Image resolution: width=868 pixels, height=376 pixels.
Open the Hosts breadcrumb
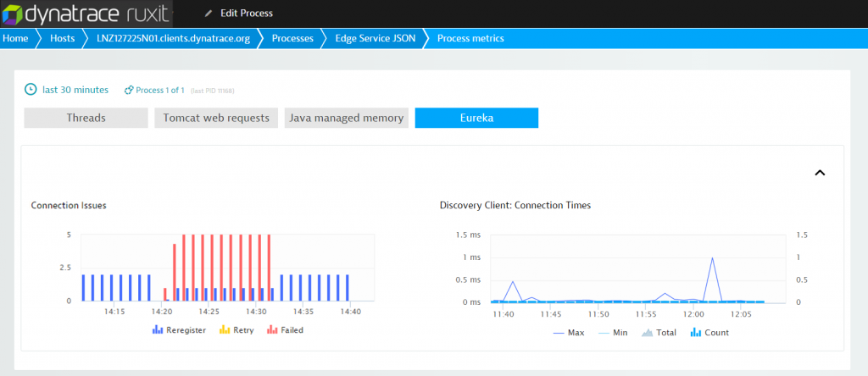[x=63, y=39]
